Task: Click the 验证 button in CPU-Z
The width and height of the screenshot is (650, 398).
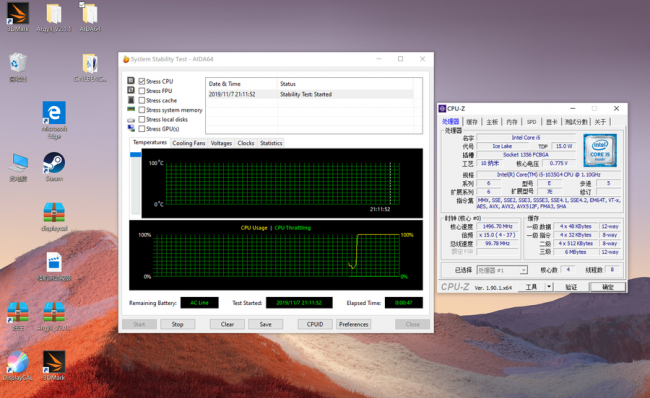Action: (571, 287)
